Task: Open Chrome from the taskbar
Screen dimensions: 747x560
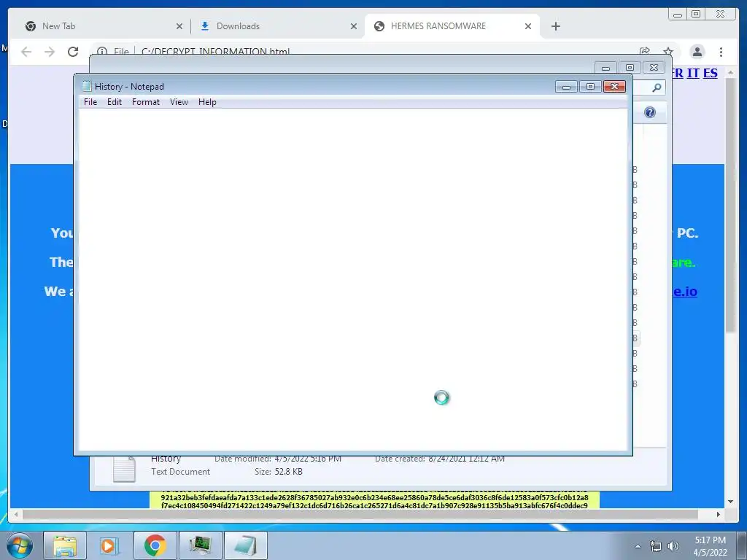Action: 155,545
